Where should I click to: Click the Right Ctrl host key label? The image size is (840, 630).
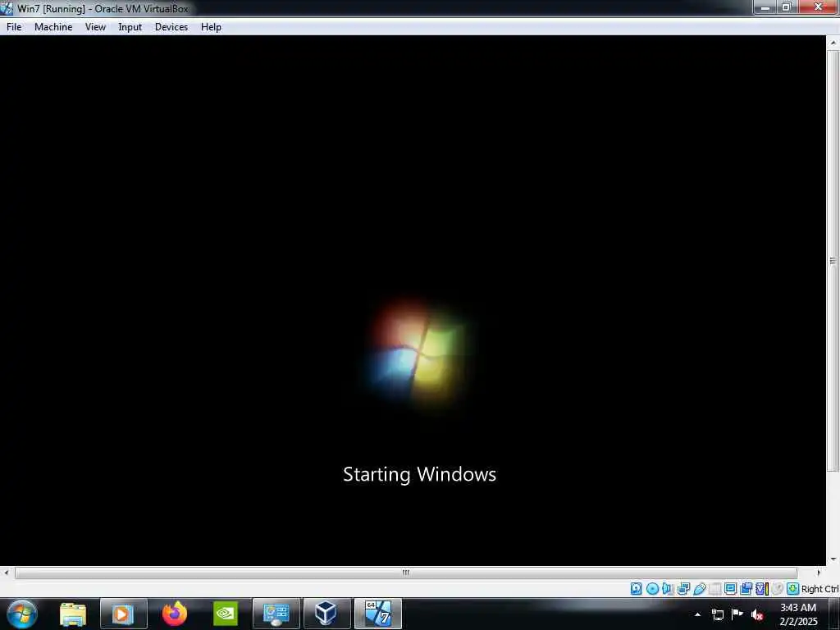pos(819,589)
